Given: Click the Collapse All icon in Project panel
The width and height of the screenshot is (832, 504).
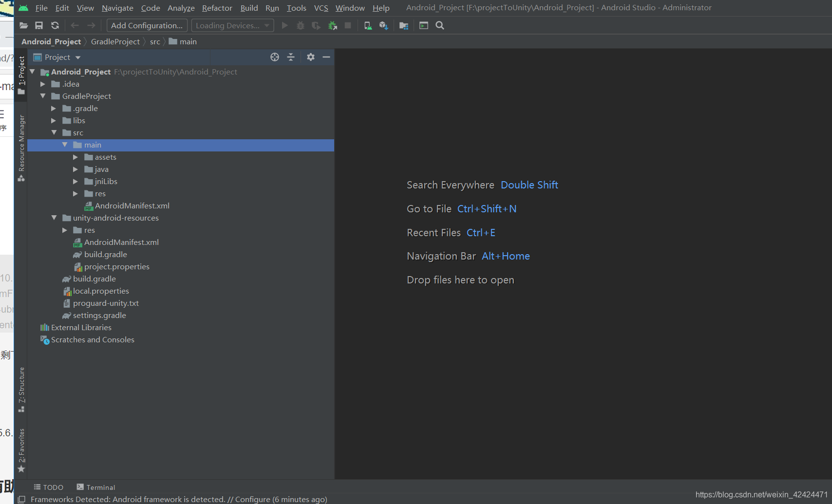Looking at the screenshot, I should tap(291, 57).
